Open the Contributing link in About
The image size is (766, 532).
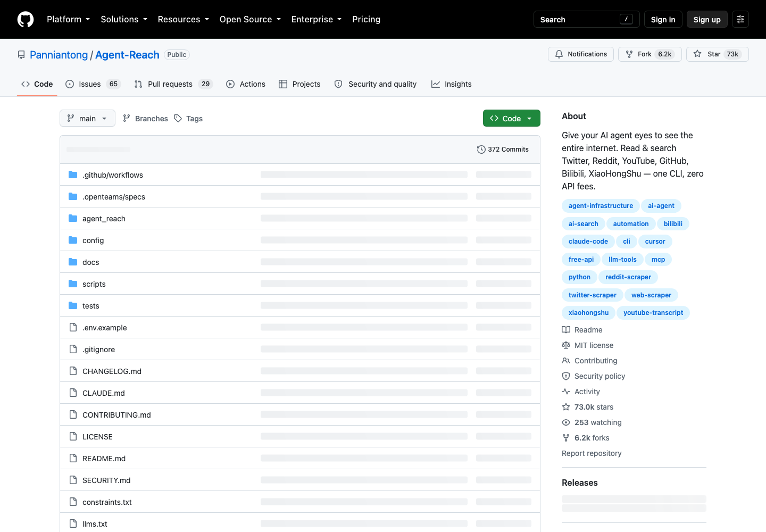(x=589, y=361)
